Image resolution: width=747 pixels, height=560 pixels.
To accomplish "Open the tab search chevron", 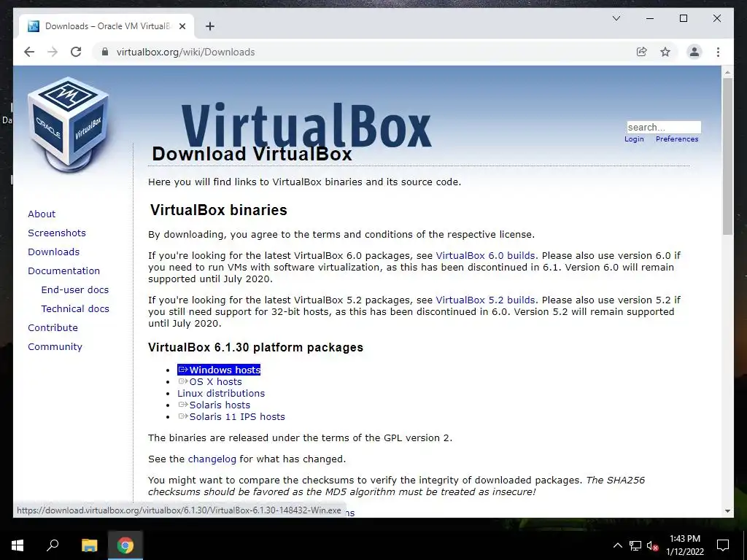I will 616,18.
